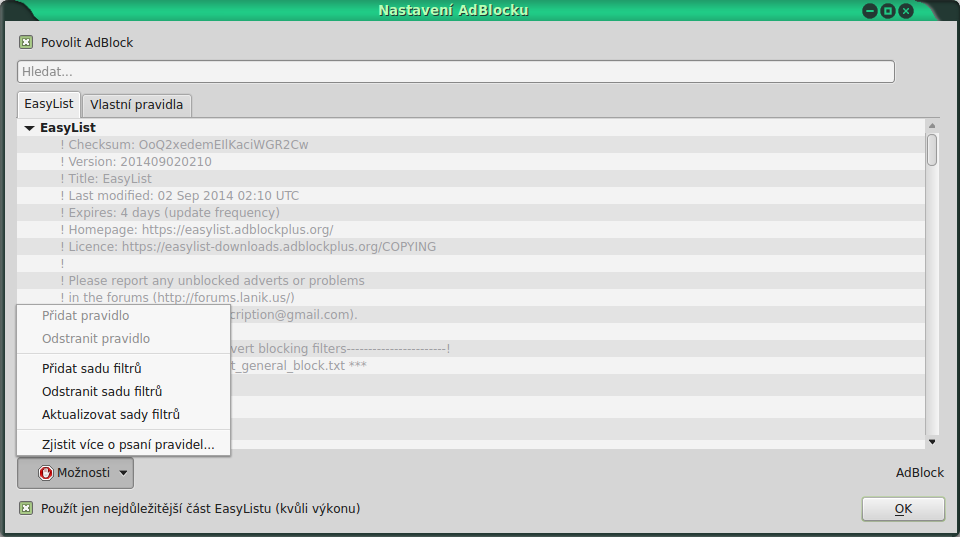Open the Vlastní pravidla tab

tap(137, 105)
